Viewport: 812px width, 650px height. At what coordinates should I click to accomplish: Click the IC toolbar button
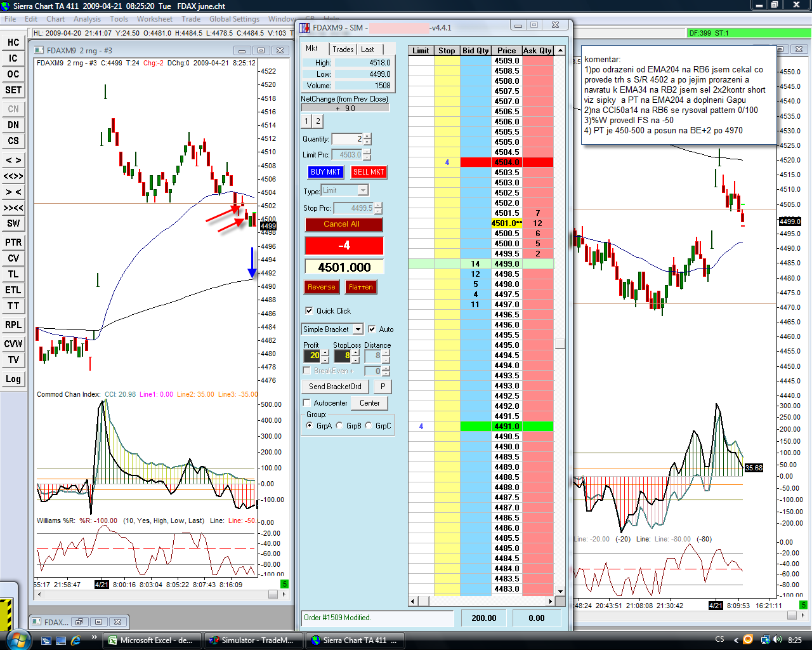13,58
